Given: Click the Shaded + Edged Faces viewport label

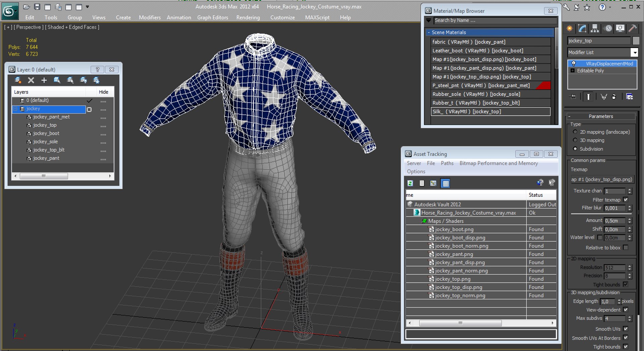Looking at the screenshot, I should [72, 27].
